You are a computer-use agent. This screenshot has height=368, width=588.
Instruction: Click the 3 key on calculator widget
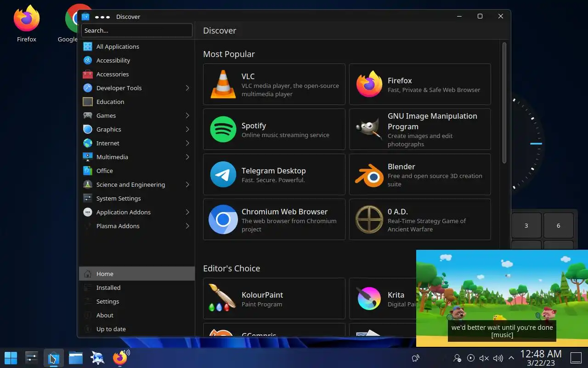526,225
